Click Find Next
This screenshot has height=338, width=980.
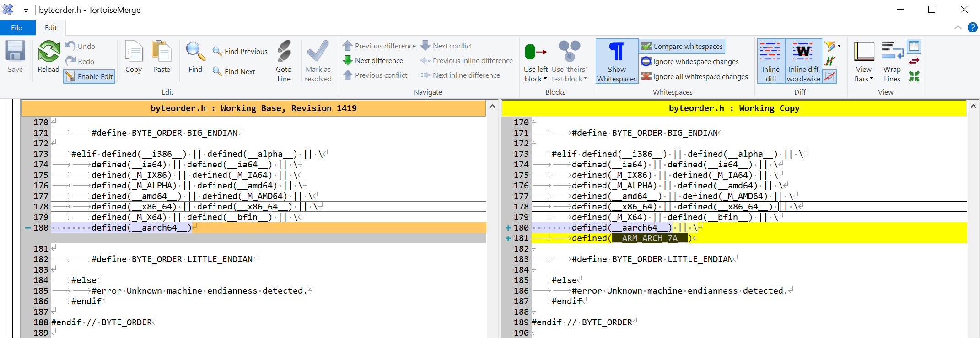pos(234,71)
